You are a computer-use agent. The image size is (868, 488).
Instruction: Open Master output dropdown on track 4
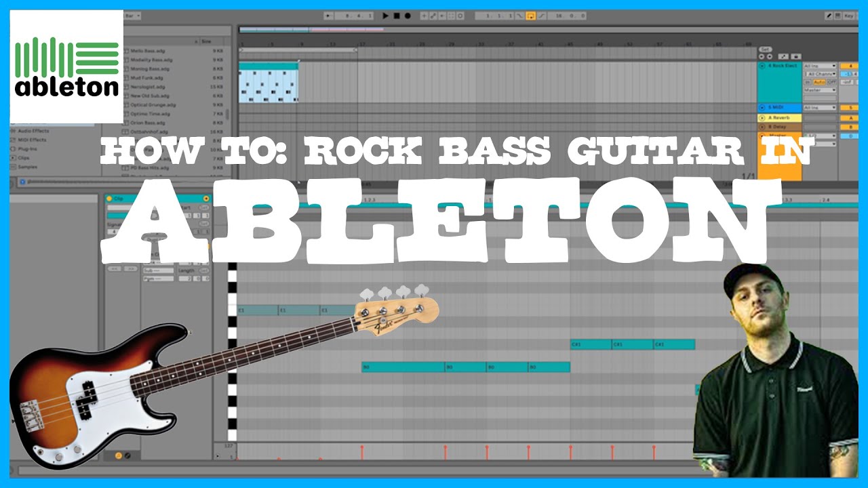(820, 90)
